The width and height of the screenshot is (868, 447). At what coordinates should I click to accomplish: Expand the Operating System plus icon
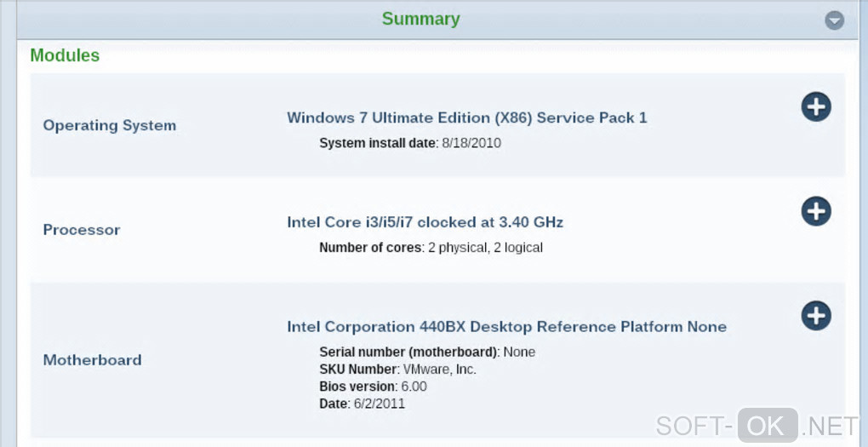(815, 106)
